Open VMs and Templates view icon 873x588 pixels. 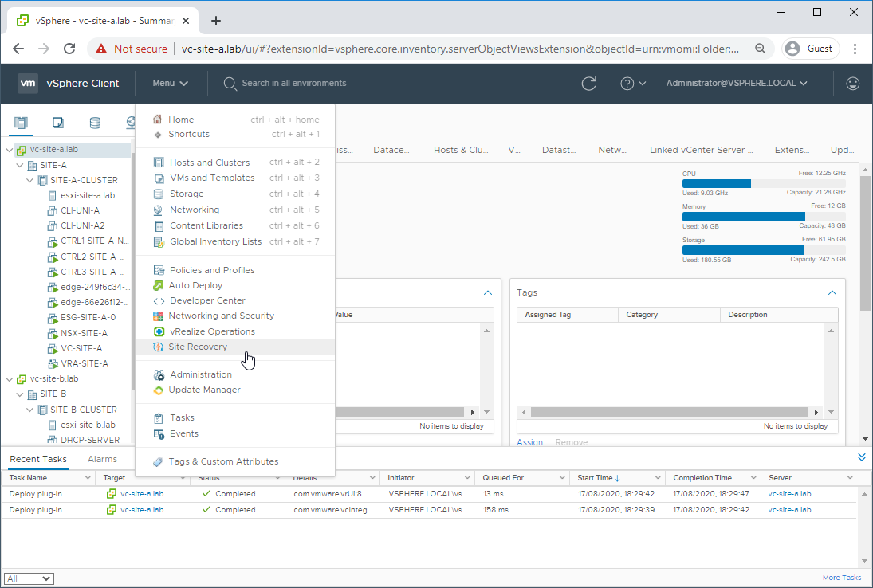(x=58, y=123)
